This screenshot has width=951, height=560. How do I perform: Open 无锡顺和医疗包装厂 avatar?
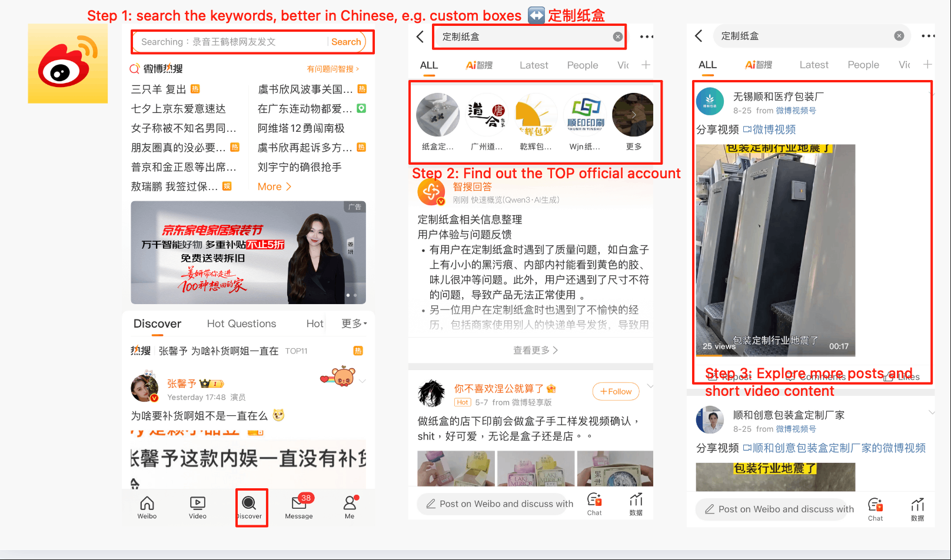pos(710,101)
